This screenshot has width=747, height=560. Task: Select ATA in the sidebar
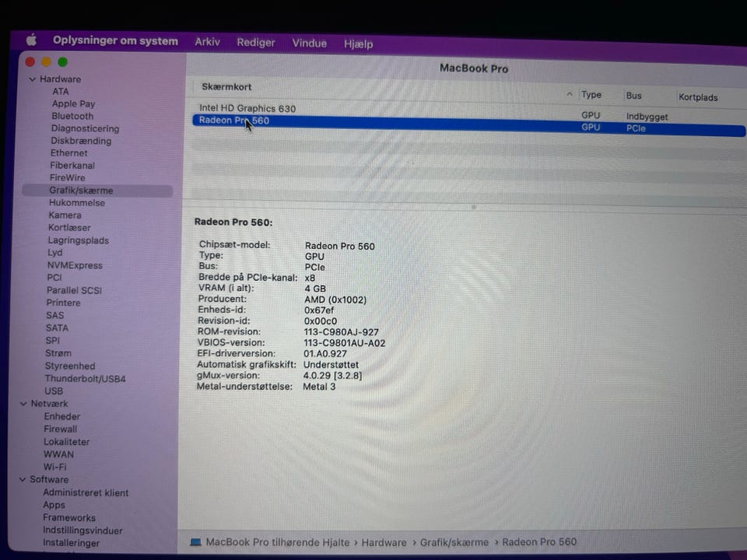(61, 92)
